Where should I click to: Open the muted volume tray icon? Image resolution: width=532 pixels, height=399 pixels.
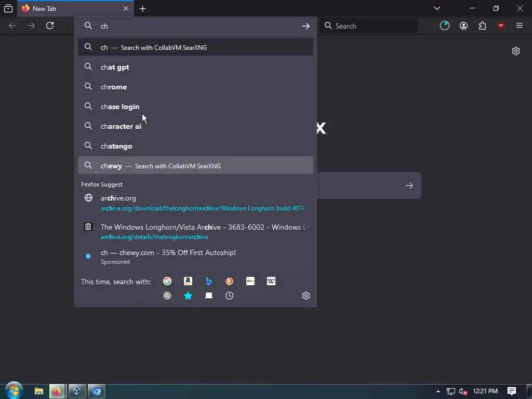(x=463, y=392)
